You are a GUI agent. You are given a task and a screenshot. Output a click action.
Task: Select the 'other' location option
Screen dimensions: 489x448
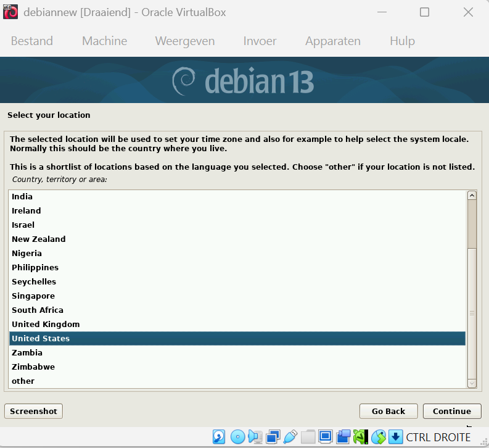pos(237,381)
